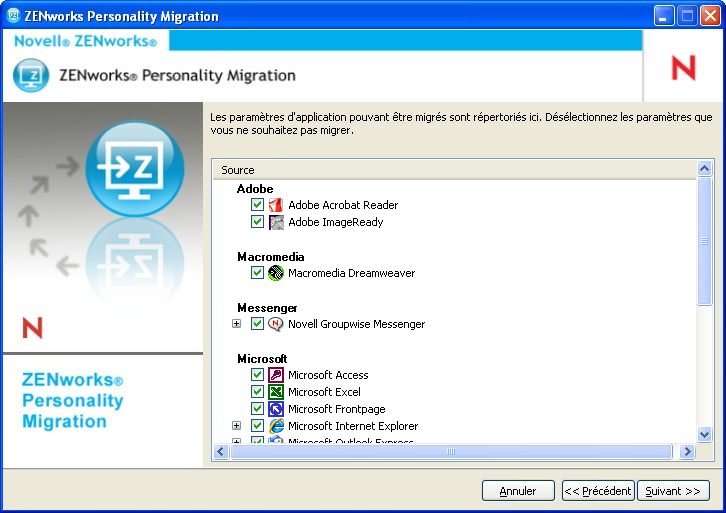Select the Microsoft Excel label
The width and height of the screenshot is (726, 513).
tap(324, 392)
